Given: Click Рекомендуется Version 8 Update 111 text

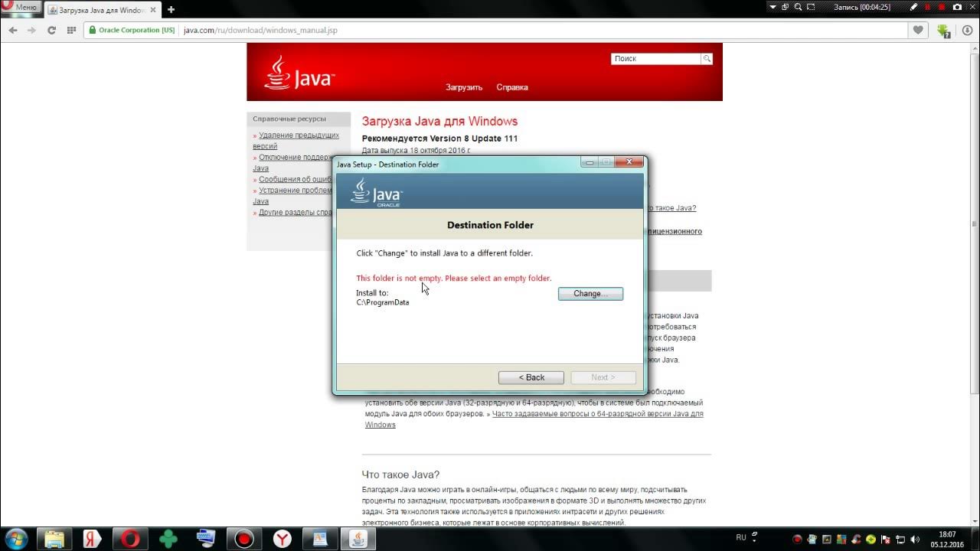Looking at the screenshot, I should click(x=439, y=139).
